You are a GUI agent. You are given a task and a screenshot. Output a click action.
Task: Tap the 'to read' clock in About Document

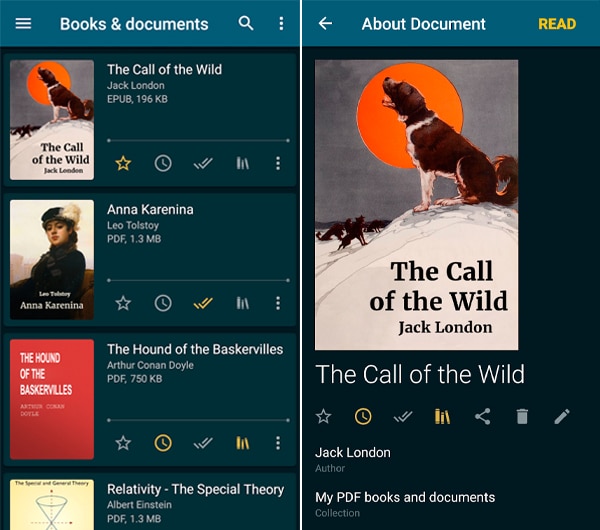[363, 416]
